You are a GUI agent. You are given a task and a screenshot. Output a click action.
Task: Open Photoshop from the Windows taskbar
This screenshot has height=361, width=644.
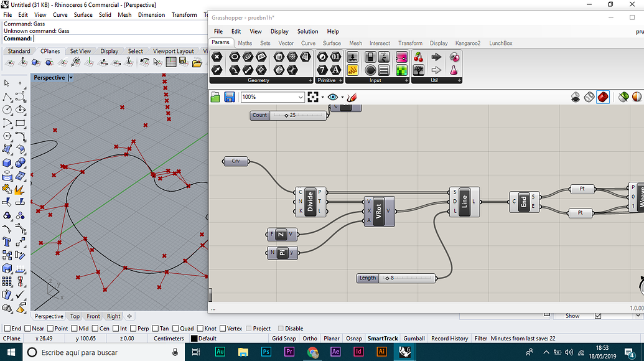point(266,352)
